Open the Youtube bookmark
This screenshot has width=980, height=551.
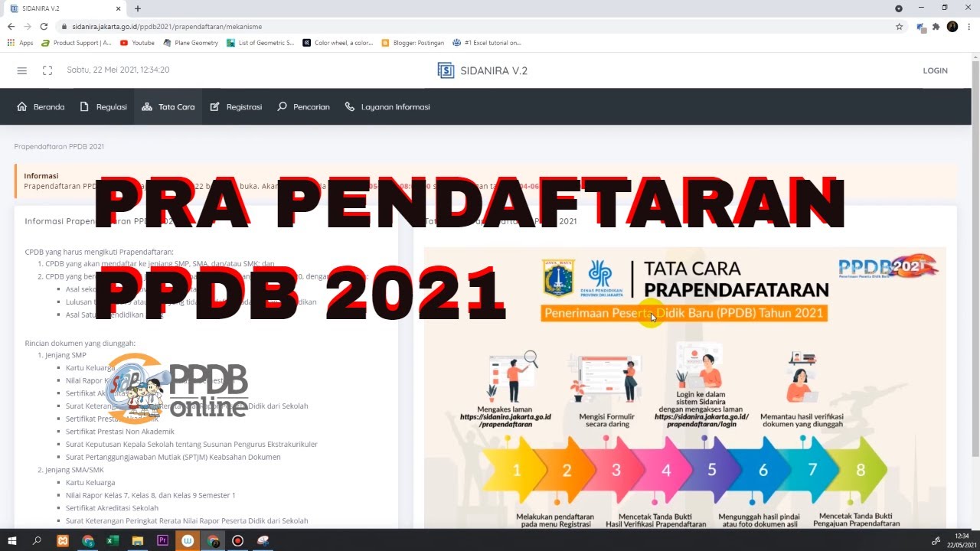click(x=138, y=43)
